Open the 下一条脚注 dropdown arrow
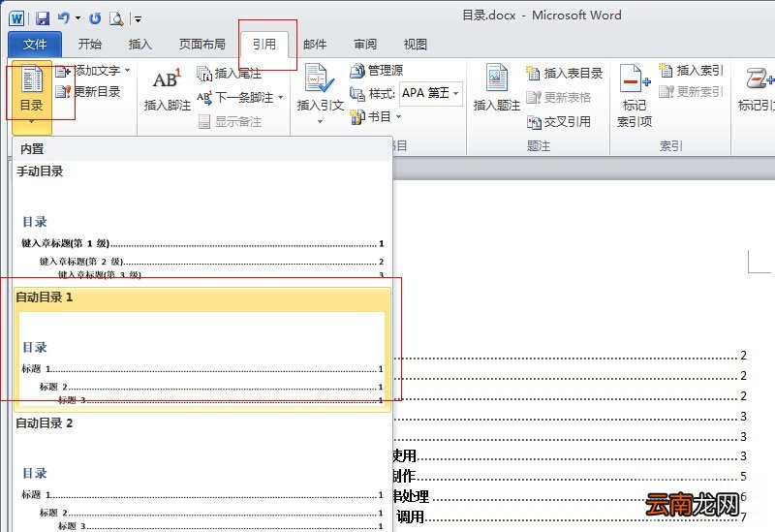The height and width of the screenshot is (532, 775). [280, 98]
